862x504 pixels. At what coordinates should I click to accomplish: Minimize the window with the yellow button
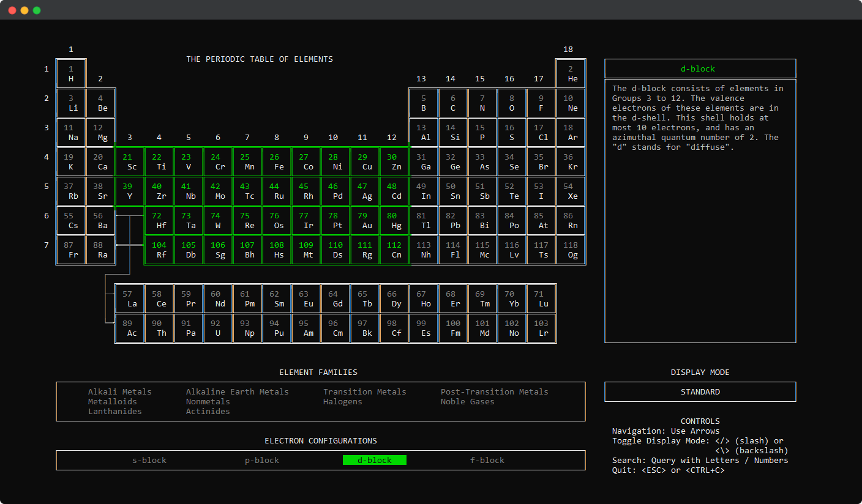click(24, 10)
